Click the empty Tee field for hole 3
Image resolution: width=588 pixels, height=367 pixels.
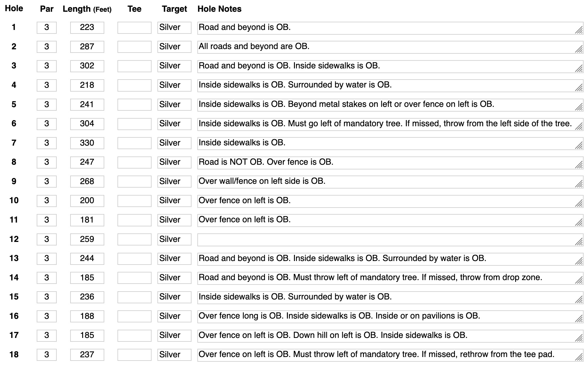coord(134,66)
